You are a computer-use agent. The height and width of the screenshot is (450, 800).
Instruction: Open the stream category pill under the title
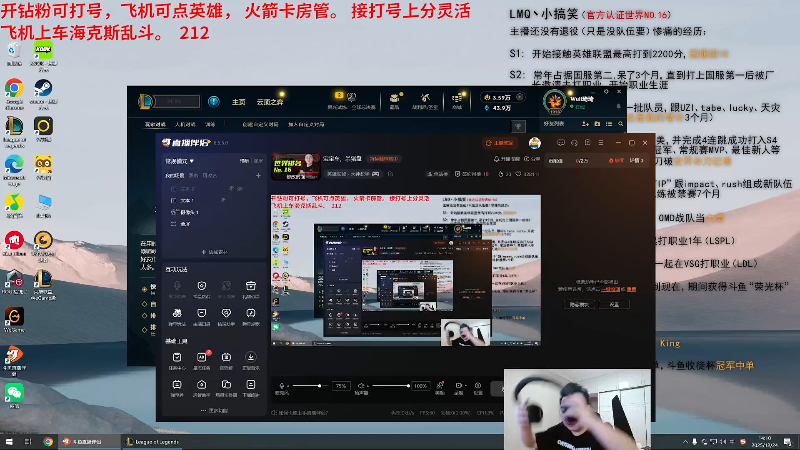click(x=353, y=174)
